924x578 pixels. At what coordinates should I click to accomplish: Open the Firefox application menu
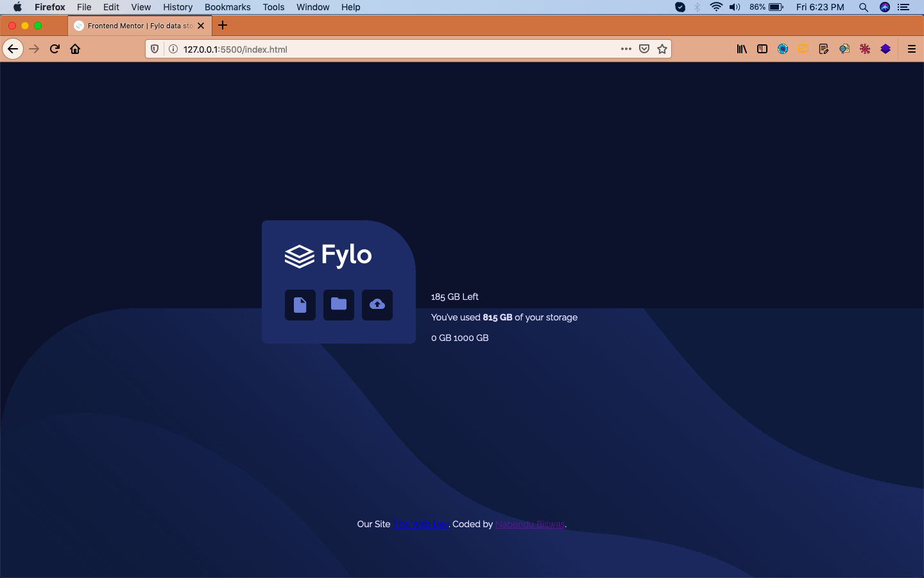click(50, 7)
